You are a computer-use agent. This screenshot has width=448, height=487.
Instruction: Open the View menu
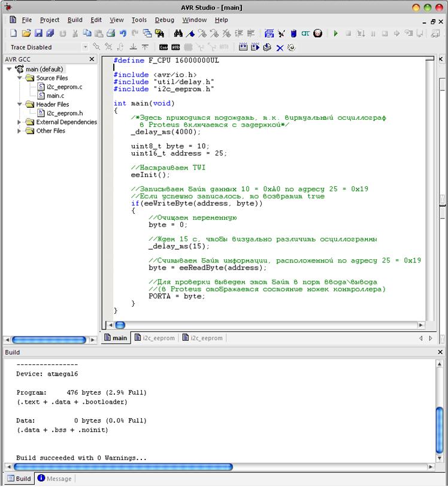coord(117,20)
